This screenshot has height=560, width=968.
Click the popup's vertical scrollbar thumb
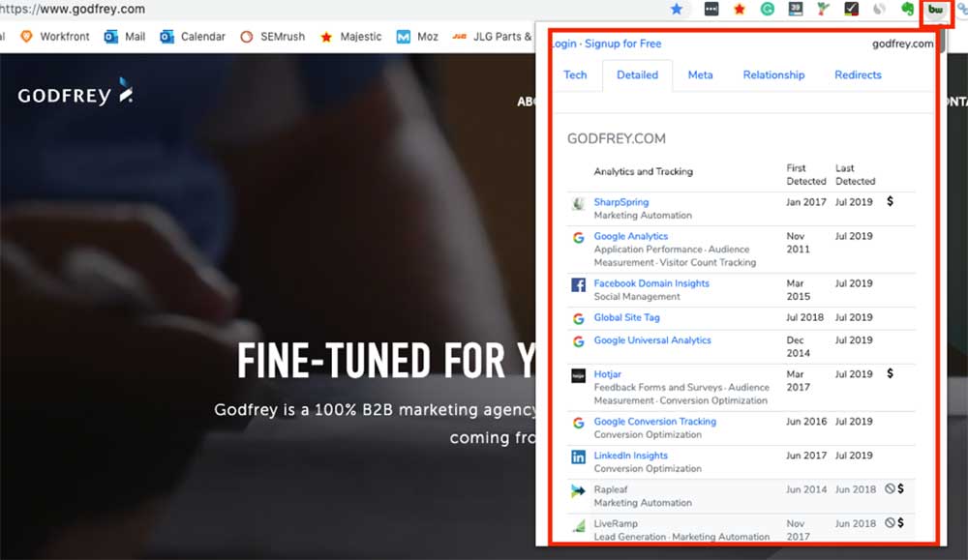click(x=943, y=41)
